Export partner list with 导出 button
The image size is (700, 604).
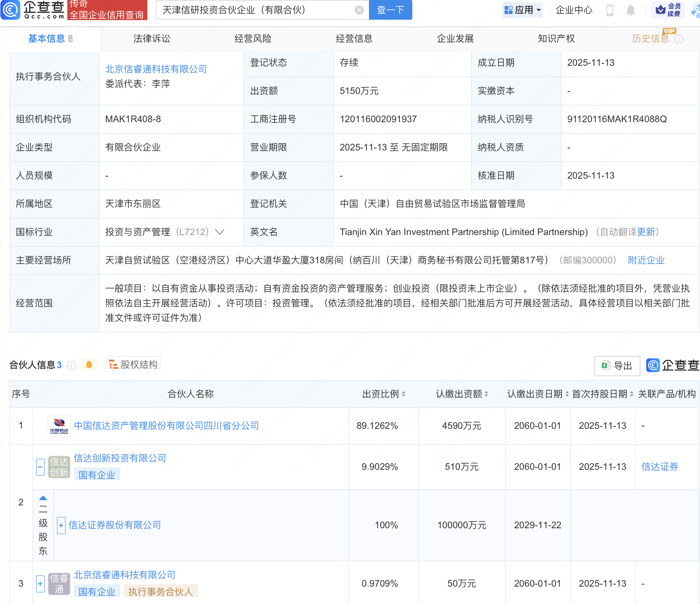click(x=617, y=365)
